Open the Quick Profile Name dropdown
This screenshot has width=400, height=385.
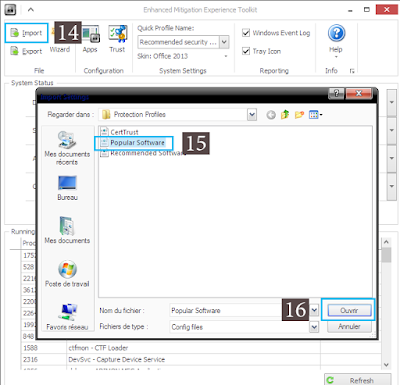(x=224, y=42)
